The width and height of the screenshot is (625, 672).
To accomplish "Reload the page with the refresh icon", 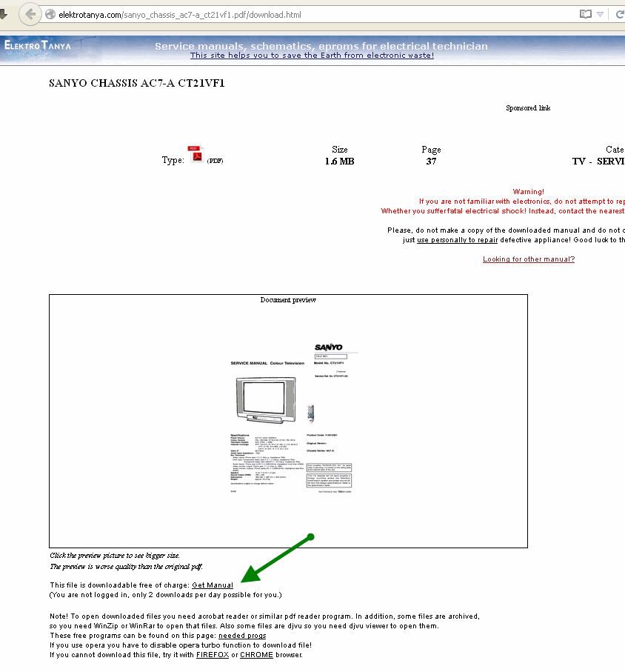I will click(620, 15).
